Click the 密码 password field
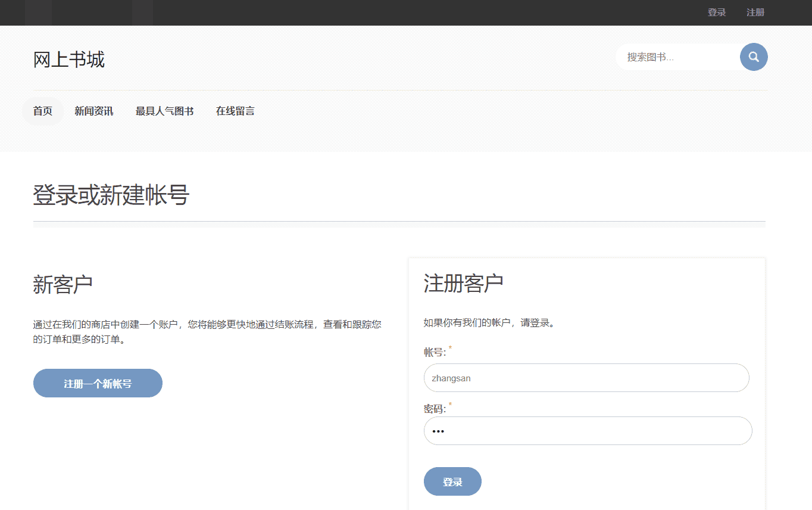Image resolution: width=812 pixels, height=510 pixels. click(x=588, y=431)
